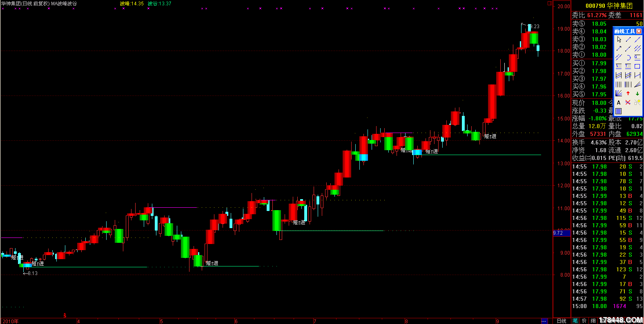644x324 pixels.
Task: Select the text annotation A tool
Action: (x=619, y=102)
